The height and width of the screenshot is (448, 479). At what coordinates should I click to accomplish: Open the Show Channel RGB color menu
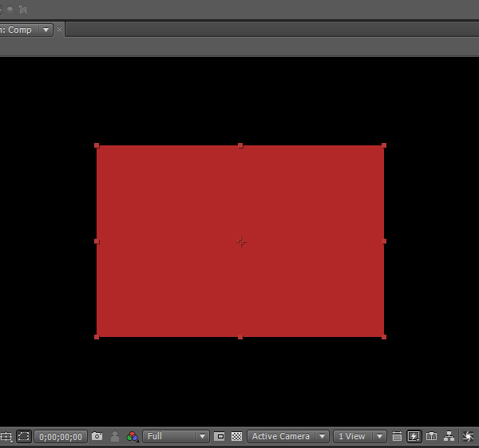coord(133,436)
